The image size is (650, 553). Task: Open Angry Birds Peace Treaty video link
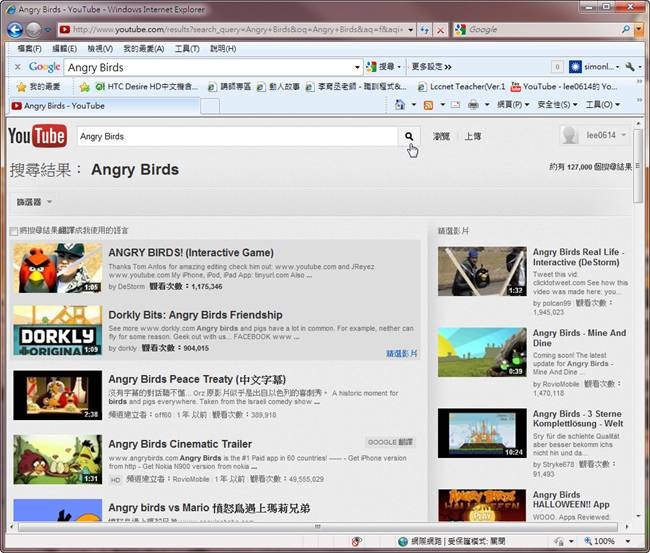197,379
